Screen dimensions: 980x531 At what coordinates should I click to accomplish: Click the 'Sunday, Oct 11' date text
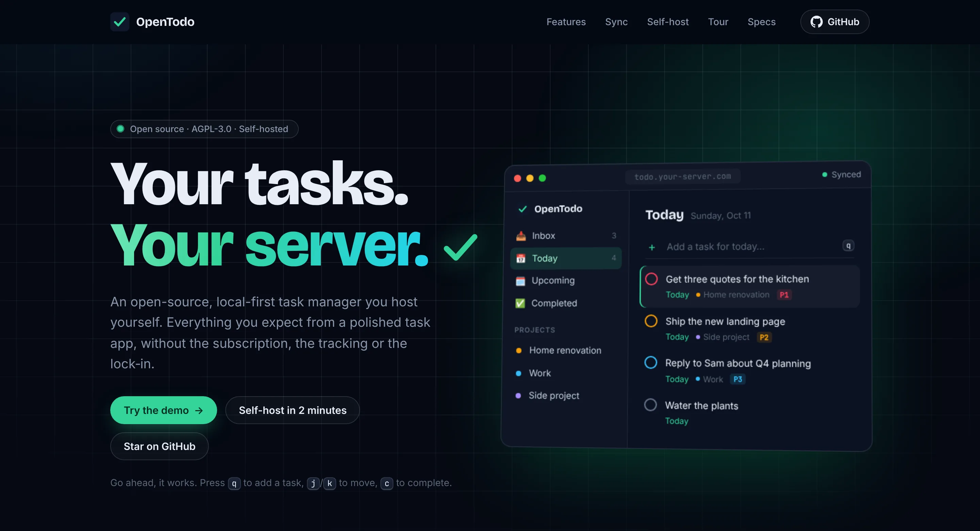coord(721,215)
